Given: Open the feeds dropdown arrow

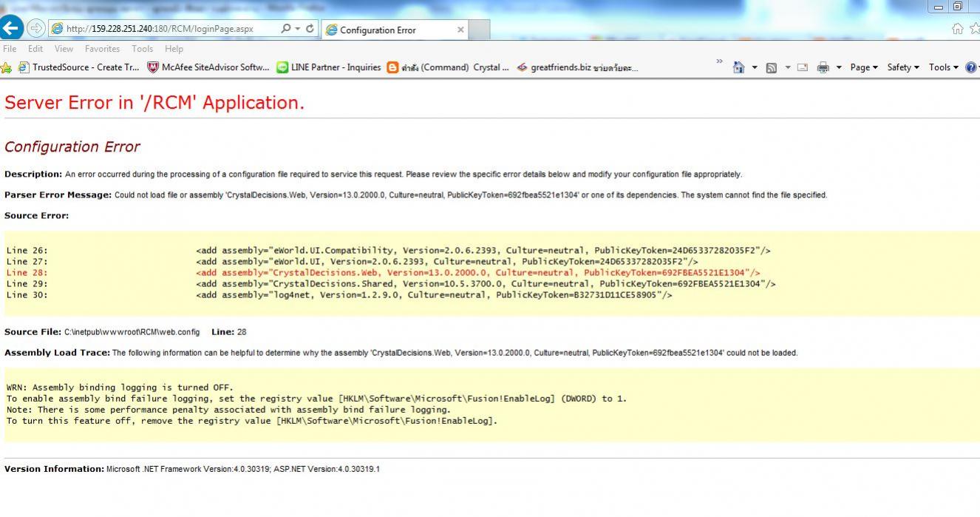Looking at the screenshot, I should click(x=788, y=68).
